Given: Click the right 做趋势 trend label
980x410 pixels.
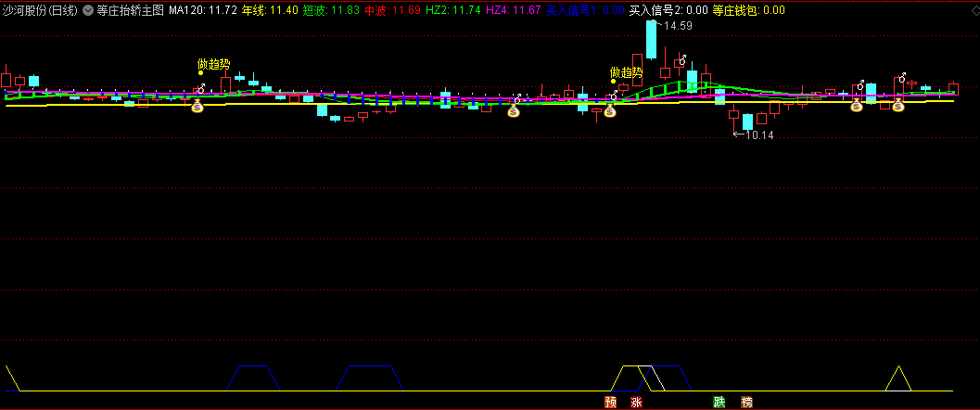Looking at the screenshot, I should pyautogui.click(x=626, y=71).
